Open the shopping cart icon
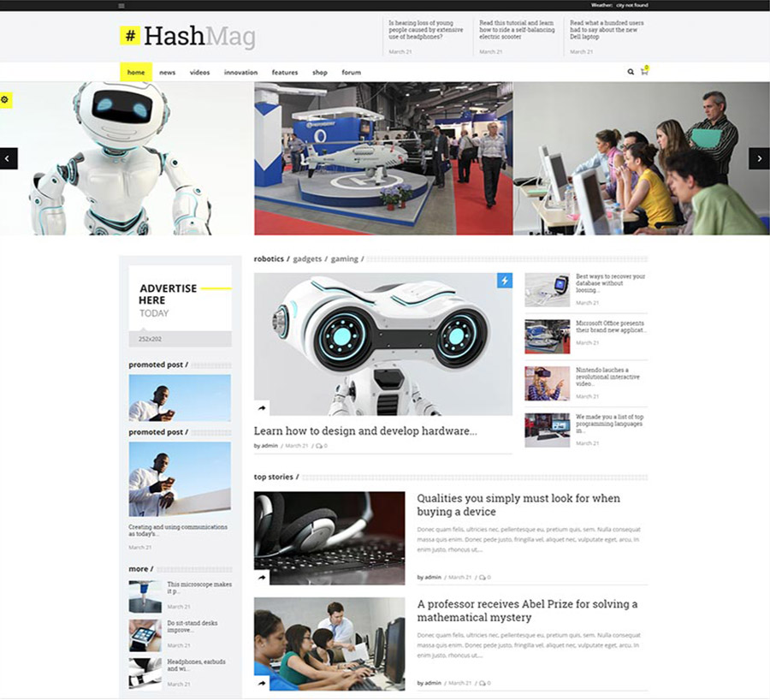Screen dimensions: 770x700 tap(643, 73)
